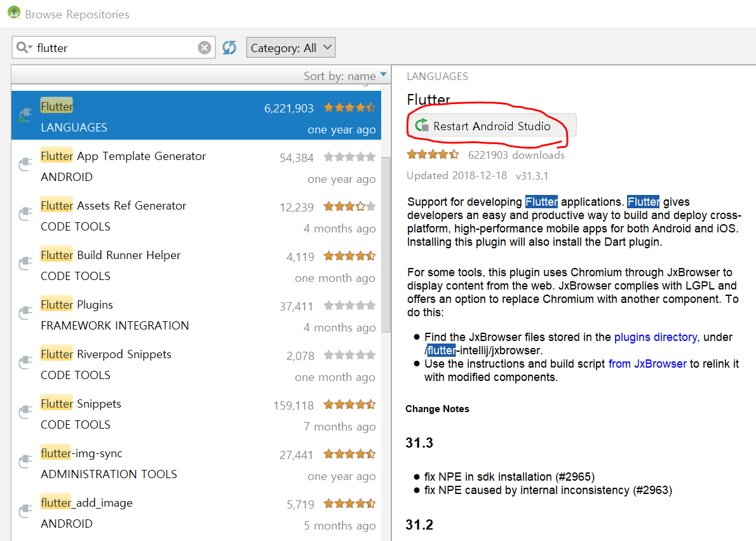
Task: Click plugin icon of Riverpod Snippets
Action: click(x=25, y=363)
